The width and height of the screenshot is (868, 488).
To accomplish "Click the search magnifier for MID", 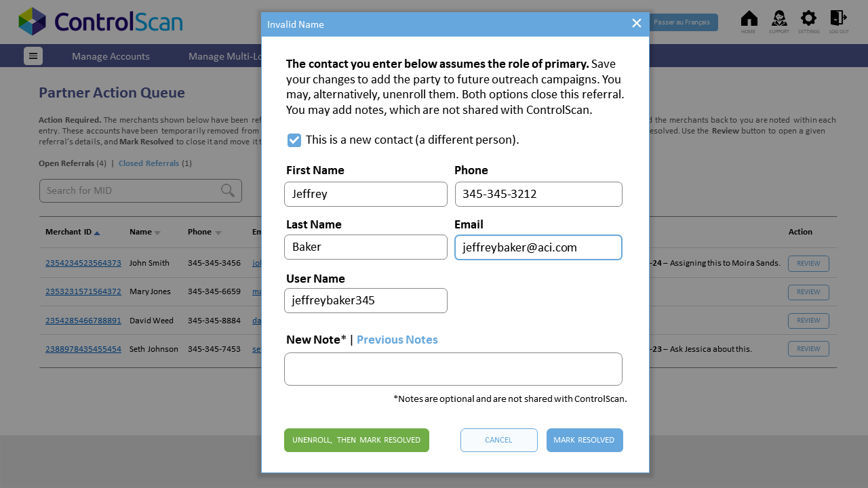I will click(228, 190).
